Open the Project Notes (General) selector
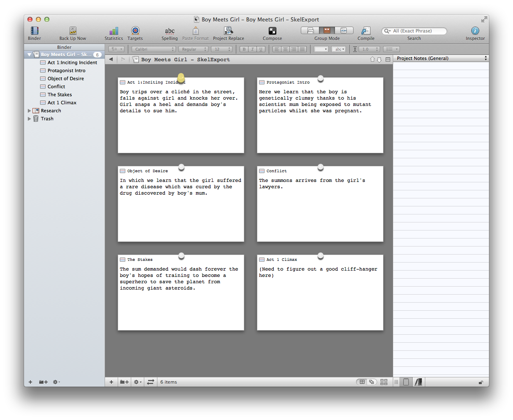Viewport: 513px width, 420px height. point(440,58)
